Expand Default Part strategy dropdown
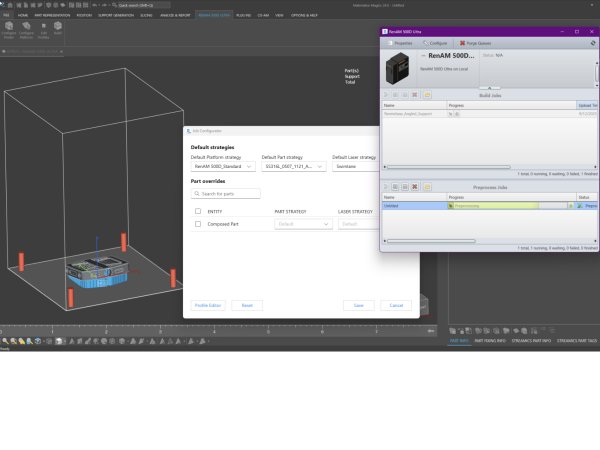This screenshot has height=450, width=600. [293, 166]
